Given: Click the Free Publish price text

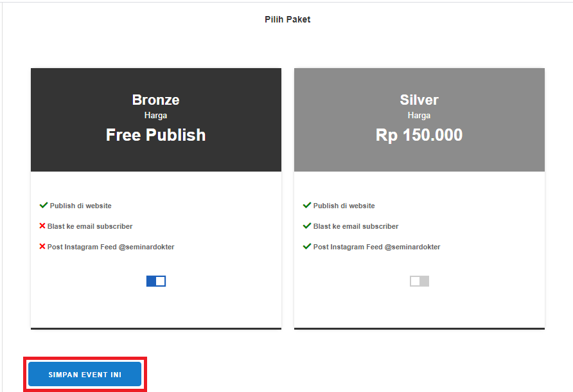Looking at the screenshot, I should tap(156, 135).
